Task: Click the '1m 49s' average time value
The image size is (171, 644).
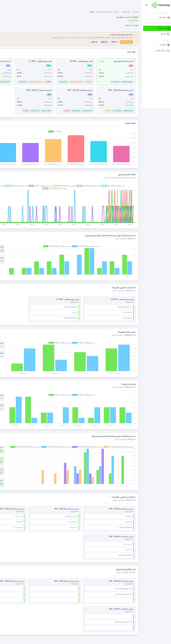Action: [101, 105]
